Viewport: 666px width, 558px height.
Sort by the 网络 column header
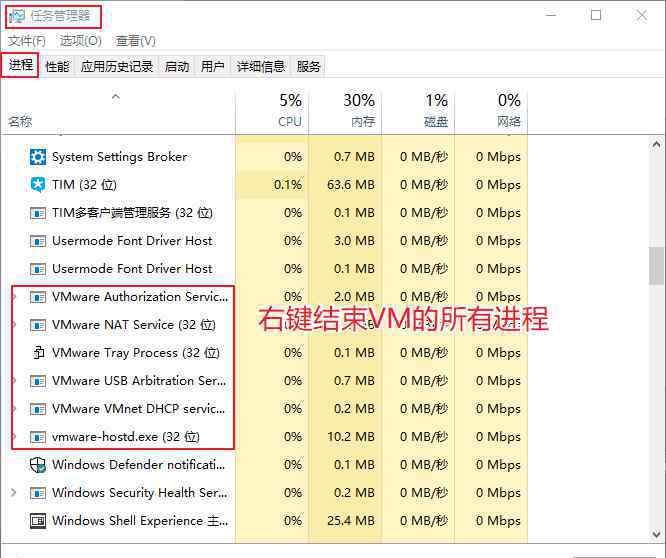[491, 112]
